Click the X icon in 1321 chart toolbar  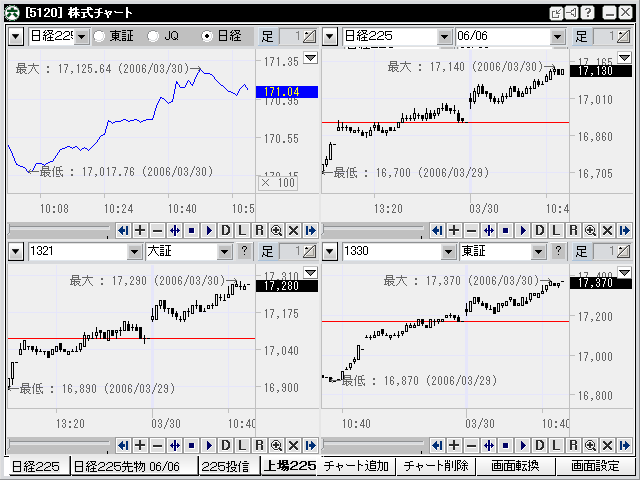pyautogui.click(x=293, y=445)
